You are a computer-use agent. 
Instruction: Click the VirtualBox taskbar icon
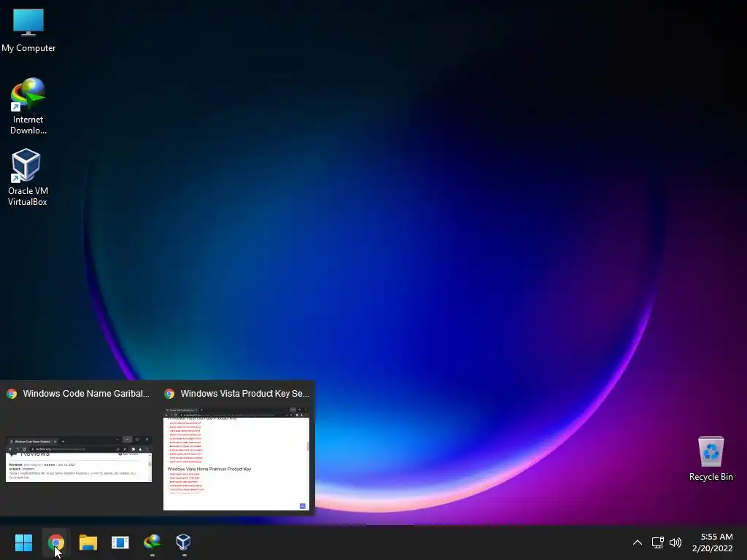point(183,542)
